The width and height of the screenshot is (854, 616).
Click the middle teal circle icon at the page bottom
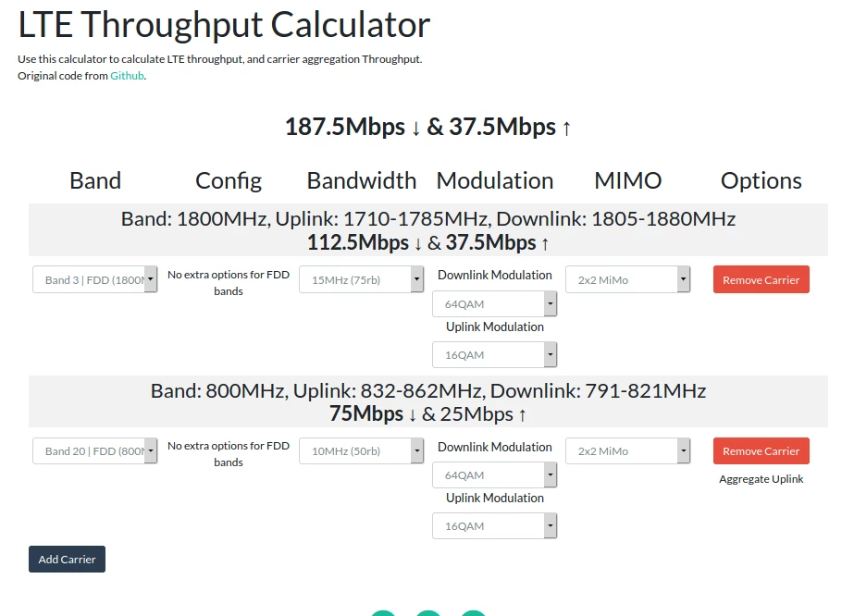(428, 613)
